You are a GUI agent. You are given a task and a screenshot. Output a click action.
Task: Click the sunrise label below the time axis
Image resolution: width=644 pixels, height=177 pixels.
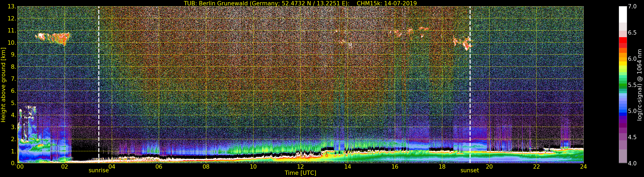pyautogui.click(x=98, y=171)
